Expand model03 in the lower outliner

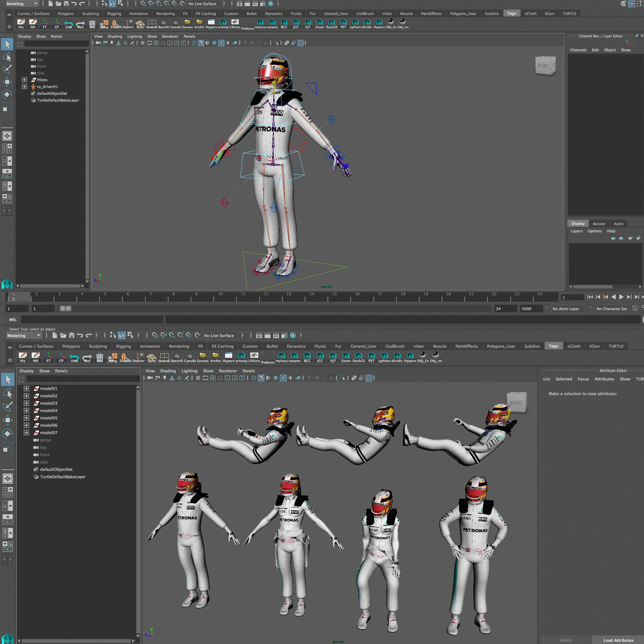(26, 403)
